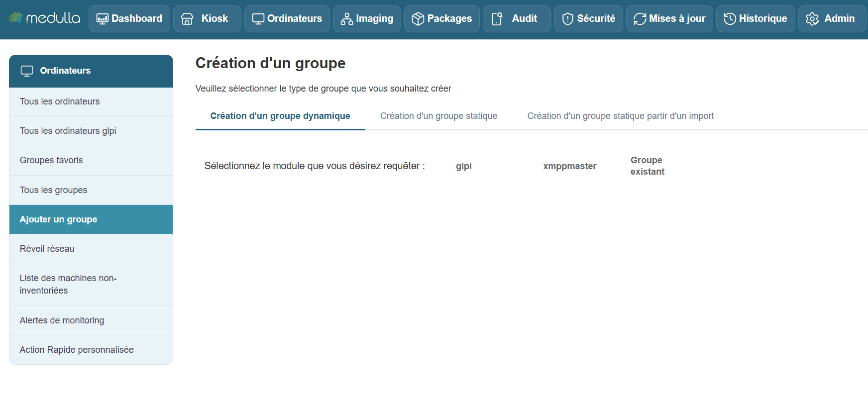This screenshot has height=403, width=868.
Task: Select the Groupe existant option
Action: tap(647, 166)
